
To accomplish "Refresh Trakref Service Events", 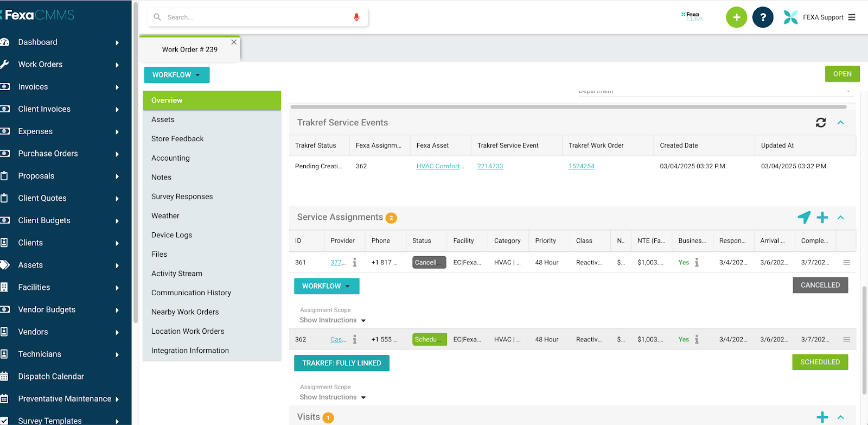I will coord(821,123).
